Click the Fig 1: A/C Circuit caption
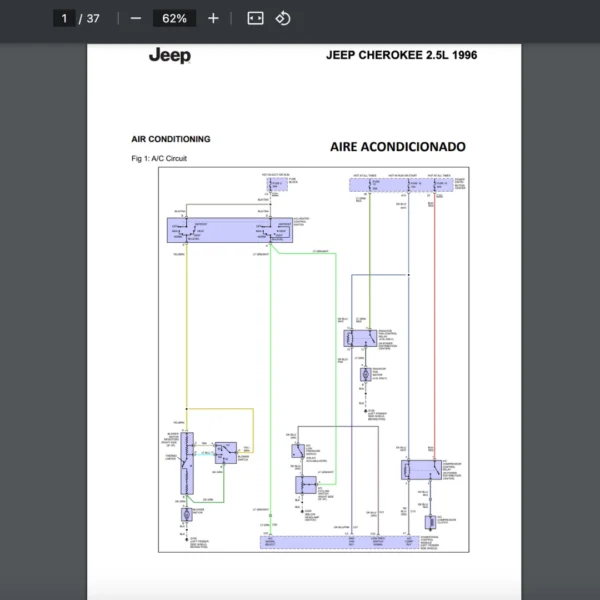This screenshot has width=600, height=600. (159, 159)
